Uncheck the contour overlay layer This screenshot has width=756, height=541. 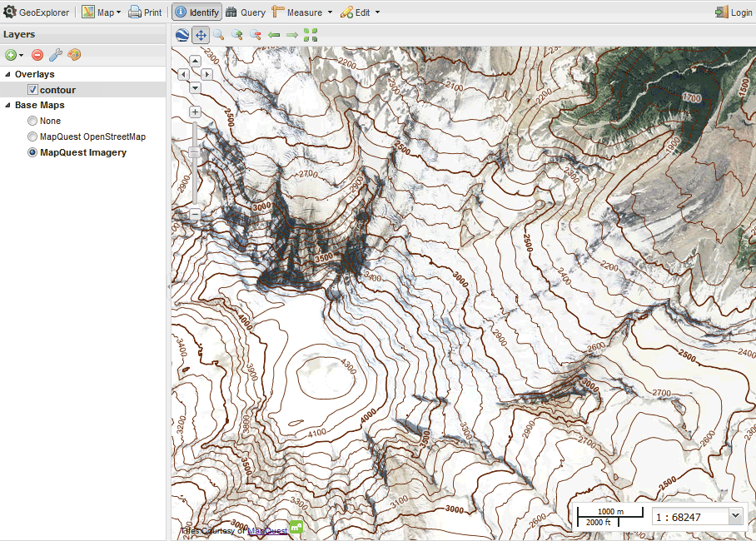click(x=32, y=89)
